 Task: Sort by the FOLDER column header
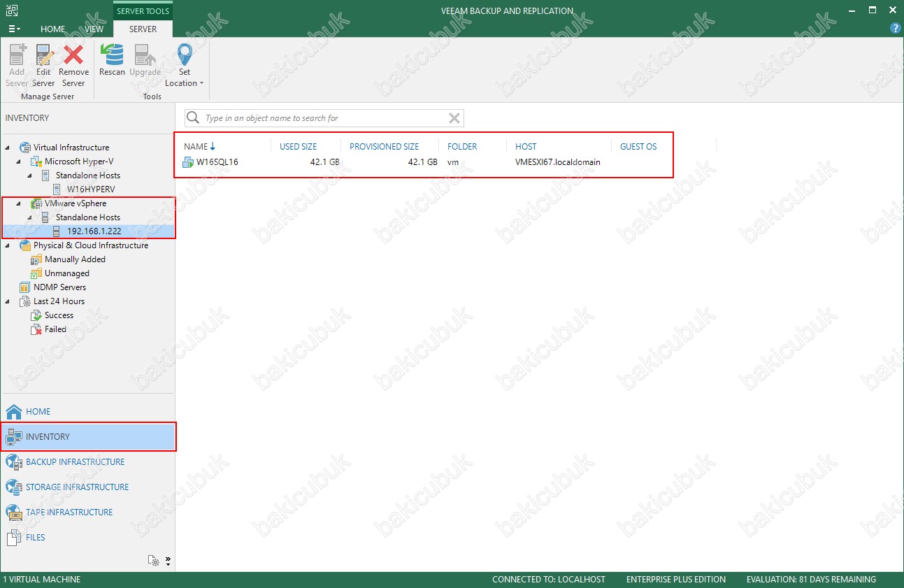[x=462, y=146]
